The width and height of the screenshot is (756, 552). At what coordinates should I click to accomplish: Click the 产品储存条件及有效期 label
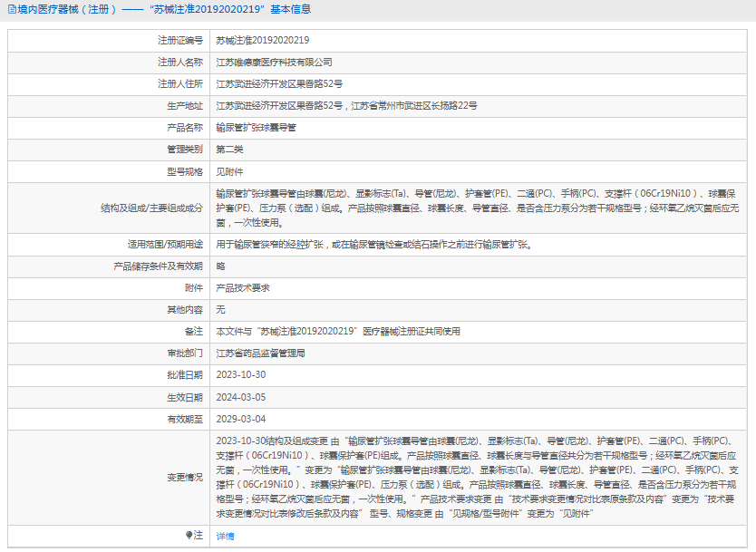[x=158, y=266]
